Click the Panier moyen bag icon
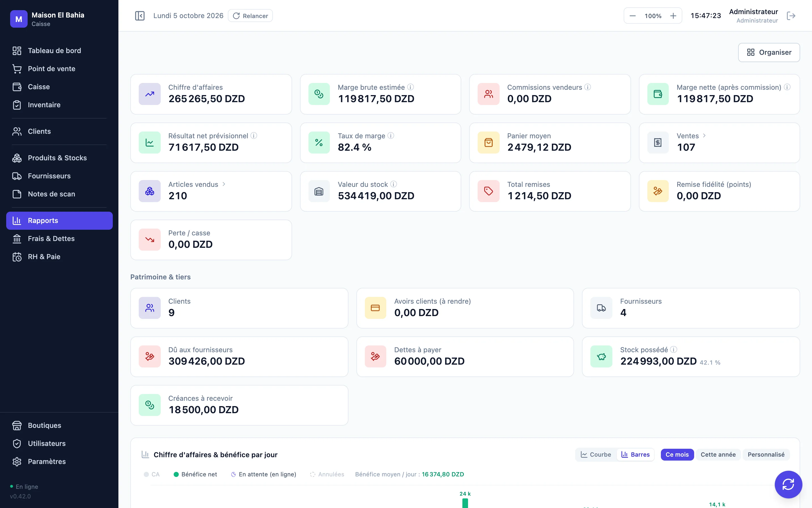The image size is (812, 508). pos(489,143)
